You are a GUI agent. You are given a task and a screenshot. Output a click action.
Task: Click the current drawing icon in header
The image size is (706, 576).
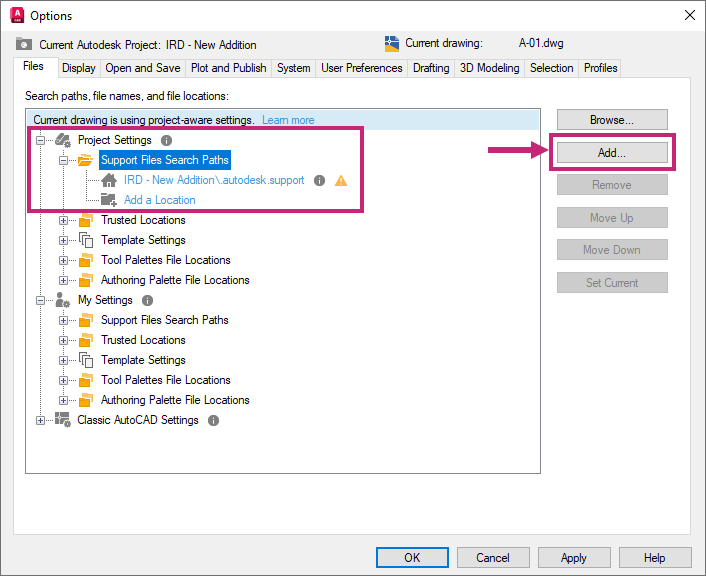click(392, 44)
